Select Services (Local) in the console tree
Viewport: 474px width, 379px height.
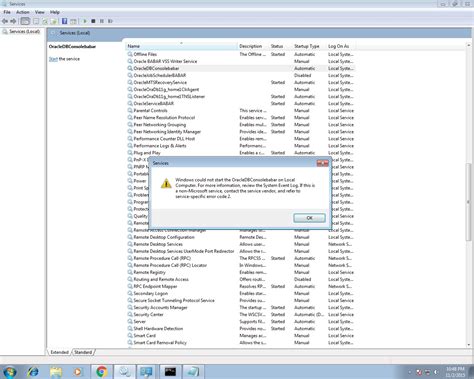click(24, 31)
